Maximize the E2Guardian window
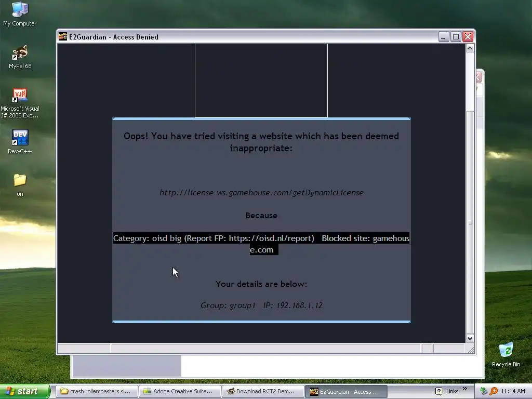This screenshot has height=399, width=532. tap(456, 37)
